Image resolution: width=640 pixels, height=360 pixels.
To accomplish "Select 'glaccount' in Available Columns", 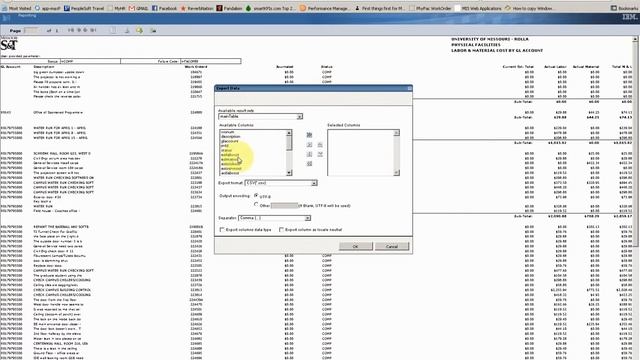I will (230, 141).
